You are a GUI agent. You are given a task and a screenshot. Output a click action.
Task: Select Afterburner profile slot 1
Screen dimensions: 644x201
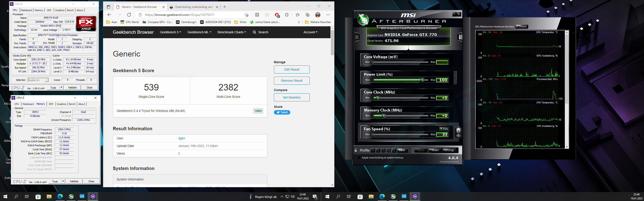(373, 150)
